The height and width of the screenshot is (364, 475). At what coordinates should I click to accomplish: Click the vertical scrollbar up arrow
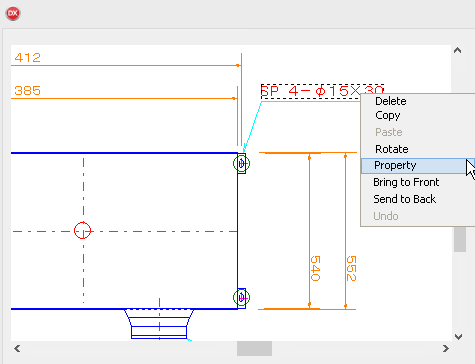pyautogui.click(x=458, y=51)
